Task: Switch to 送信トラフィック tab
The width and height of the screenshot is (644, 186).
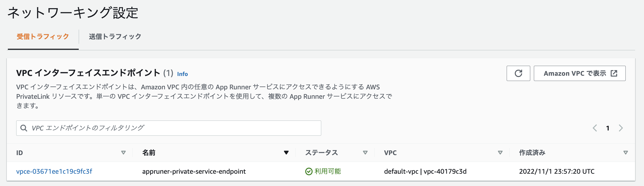Action: pyautogui.click(x=115, y=36)
